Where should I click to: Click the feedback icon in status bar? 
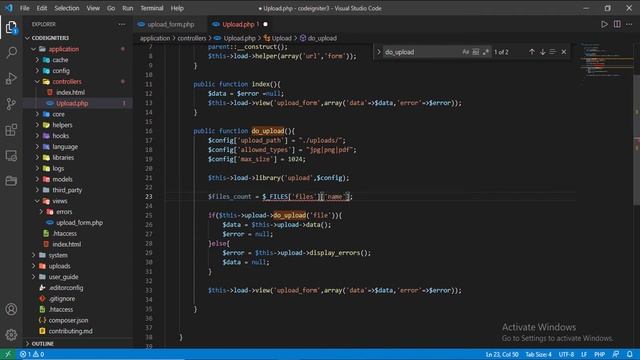tap(616, 354)
